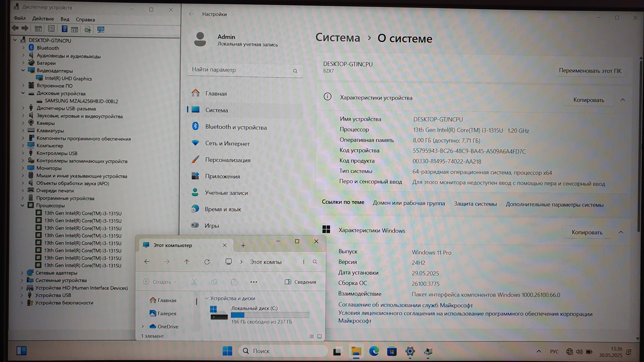Open the Справка menu
This screenshot has width=644, height=362.
tap(85, 19)
